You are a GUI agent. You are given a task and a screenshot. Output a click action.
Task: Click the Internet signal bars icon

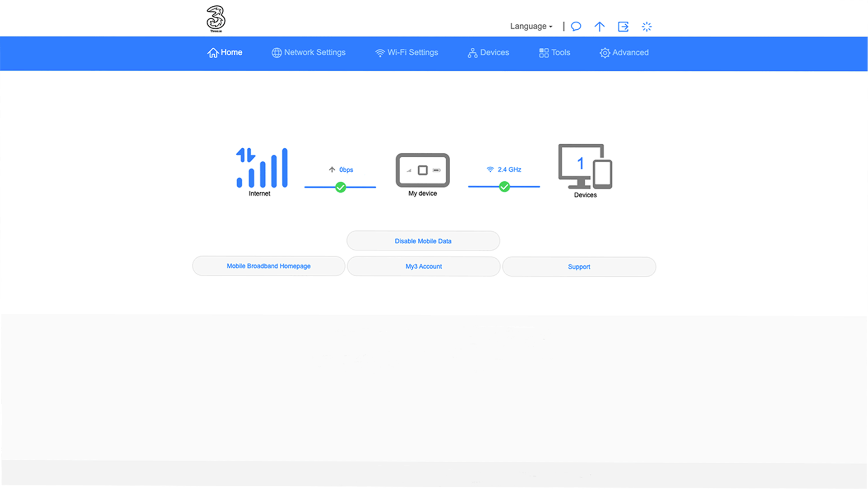262,168
